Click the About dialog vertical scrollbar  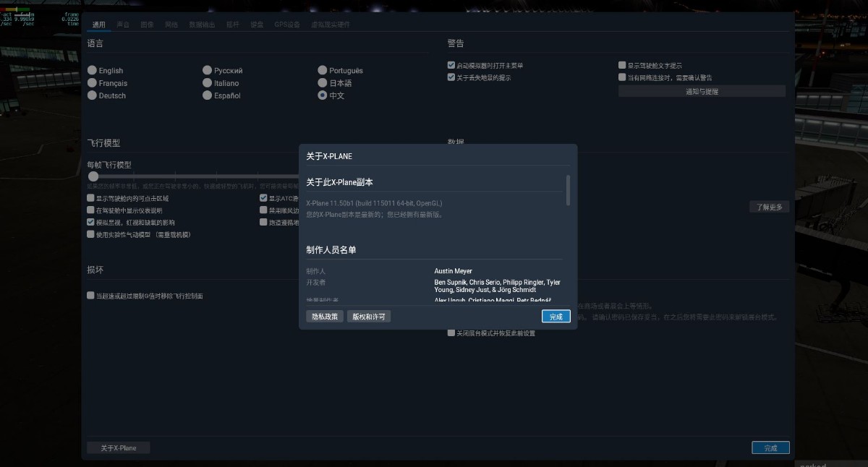(x=568, y=189)
